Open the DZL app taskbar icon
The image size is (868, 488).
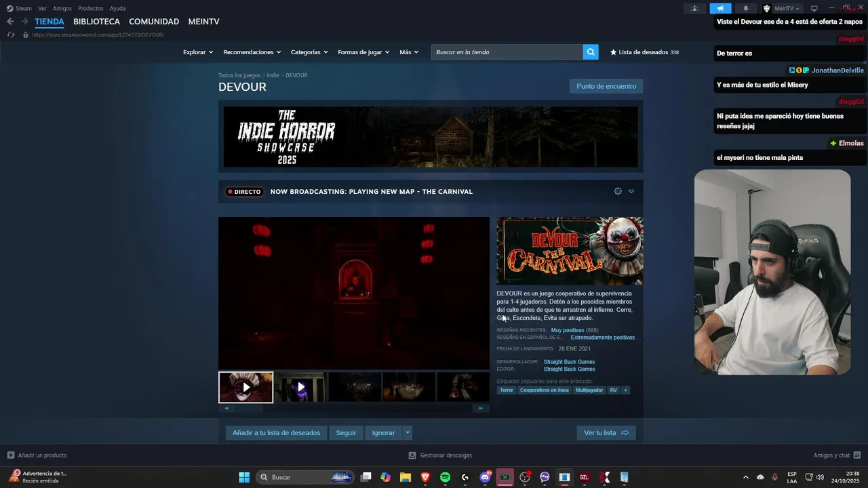tap(585, 477)
